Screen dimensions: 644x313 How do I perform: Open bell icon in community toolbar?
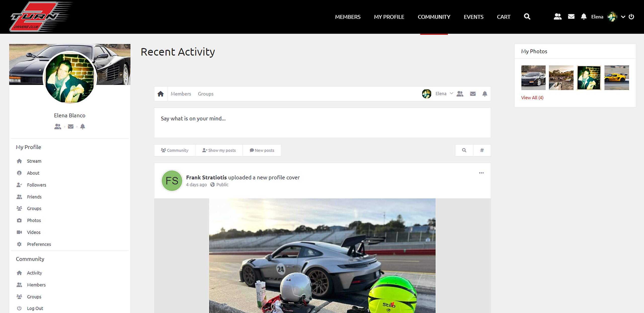(485, 94)
